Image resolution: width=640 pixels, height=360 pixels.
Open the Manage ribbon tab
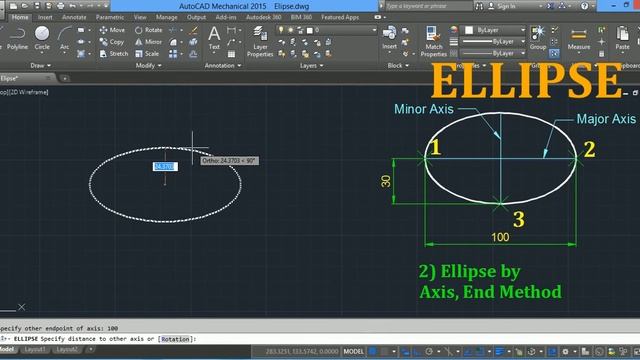[167, 17]
